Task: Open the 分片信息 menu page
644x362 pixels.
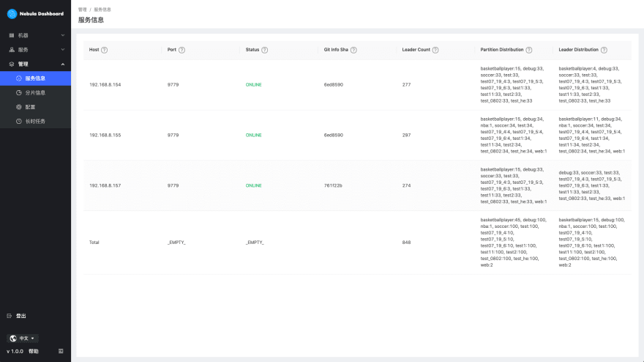Action: click(x=35, y=92)
